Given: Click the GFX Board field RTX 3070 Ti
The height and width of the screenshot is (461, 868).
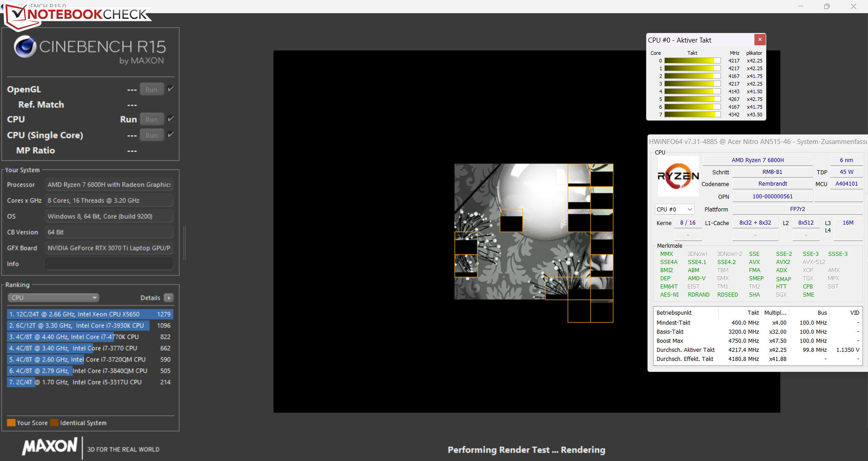Looking at the screenshot, I should tap(109, 248).
